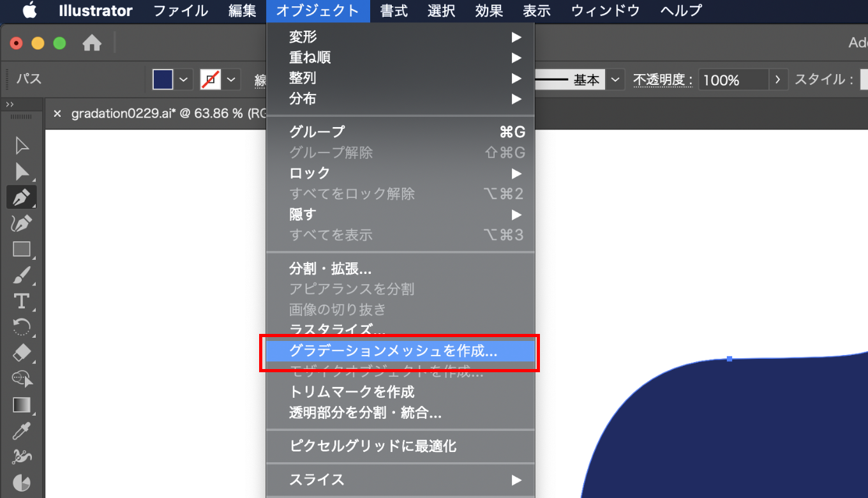
Task: Open the 変形 submenu
Action: (x=400, y=37)
